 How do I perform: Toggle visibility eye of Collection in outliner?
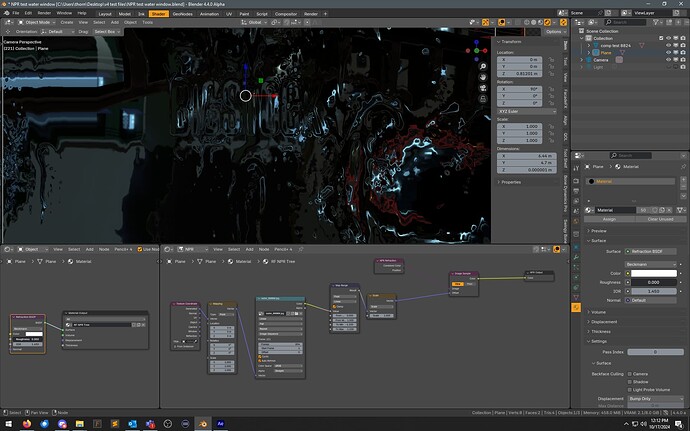pos(668,38)
